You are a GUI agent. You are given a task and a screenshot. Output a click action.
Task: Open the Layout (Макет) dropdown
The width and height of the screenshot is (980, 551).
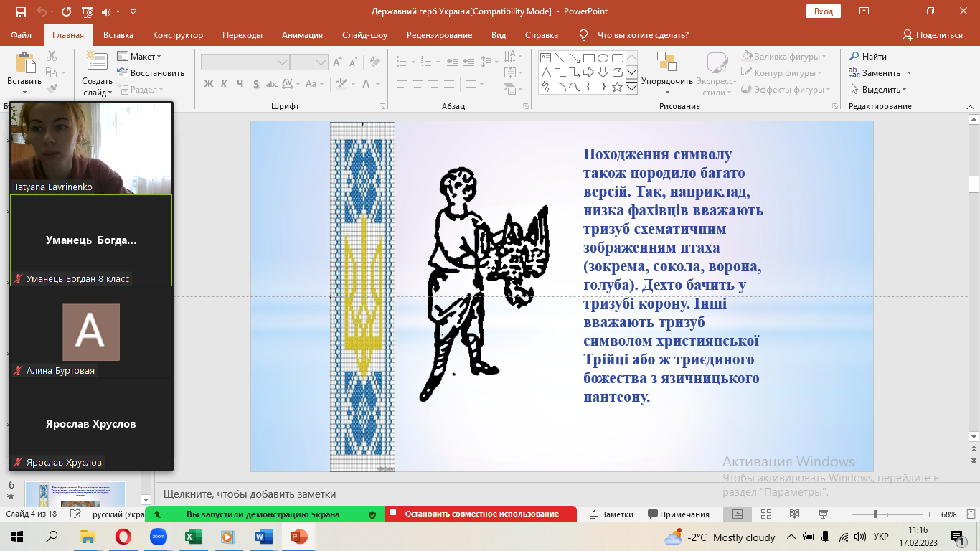point(140,57)
